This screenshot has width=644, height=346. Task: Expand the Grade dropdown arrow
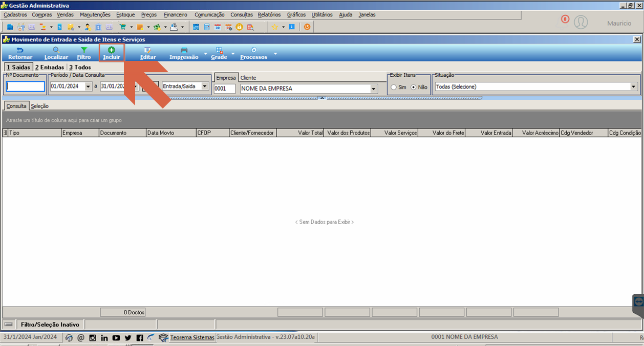[x=232, y=53]
